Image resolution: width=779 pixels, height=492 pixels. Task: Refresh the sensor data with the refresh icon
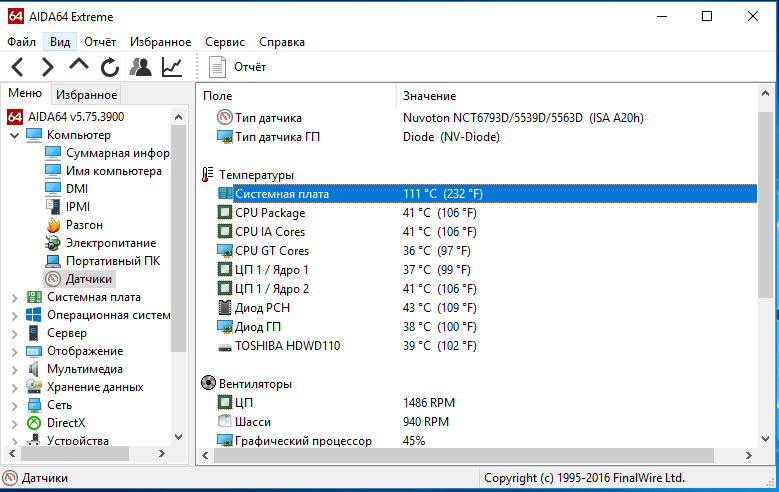(110, 67)
